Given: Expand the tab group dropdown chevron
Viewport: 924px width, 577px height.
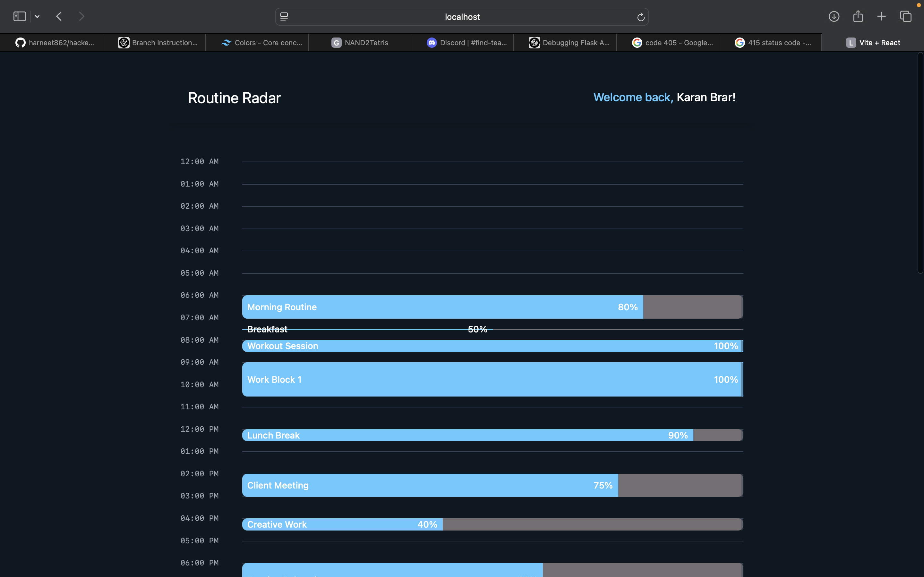Looking at the screenshot, I should click(37, 16).
